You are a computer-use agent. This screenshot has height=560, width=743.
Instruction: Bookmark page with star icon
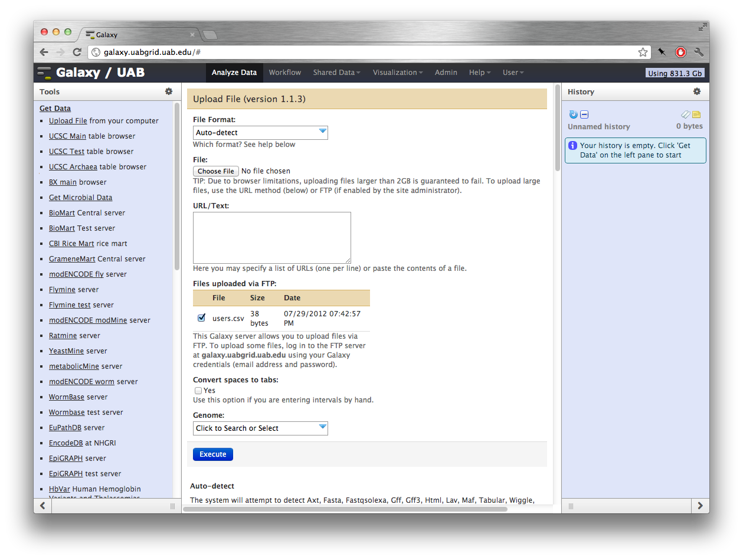click(643, 52)
